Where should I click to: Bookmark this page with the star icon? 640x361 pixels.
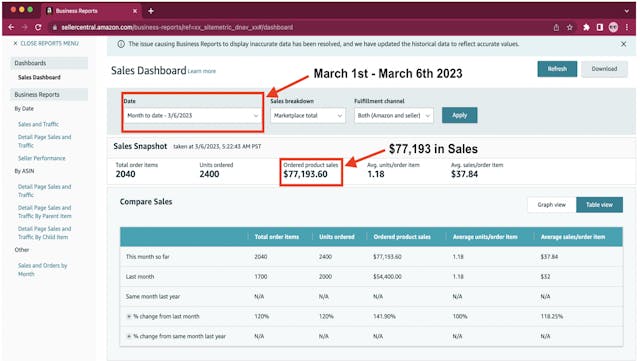pyautogui.click(x=570, y=27)
